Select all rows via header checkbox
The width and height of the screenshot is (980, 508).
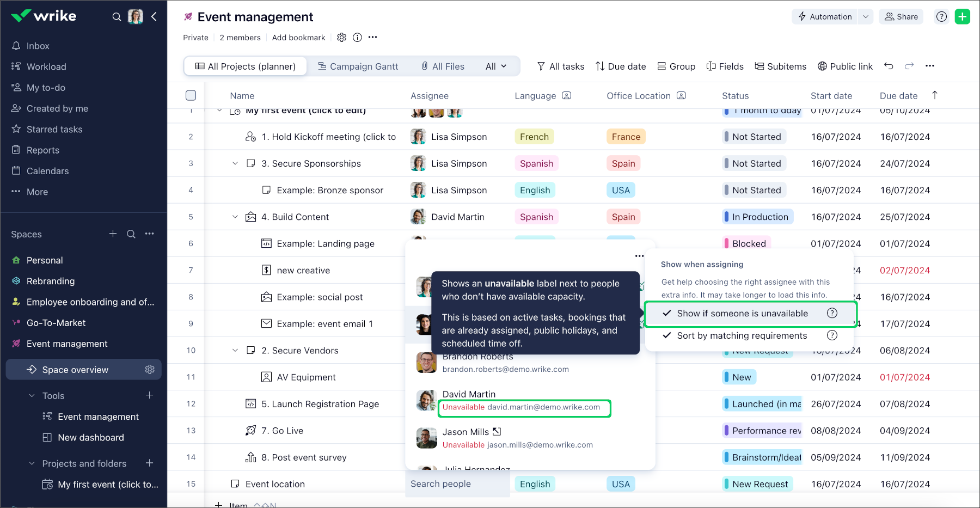click(x=191, y=95)
